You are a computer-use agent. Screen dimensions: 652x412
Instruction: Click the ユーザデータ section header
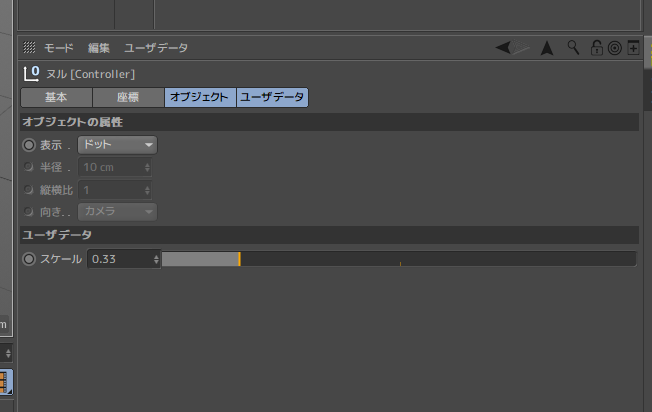(x=329, y=235)
